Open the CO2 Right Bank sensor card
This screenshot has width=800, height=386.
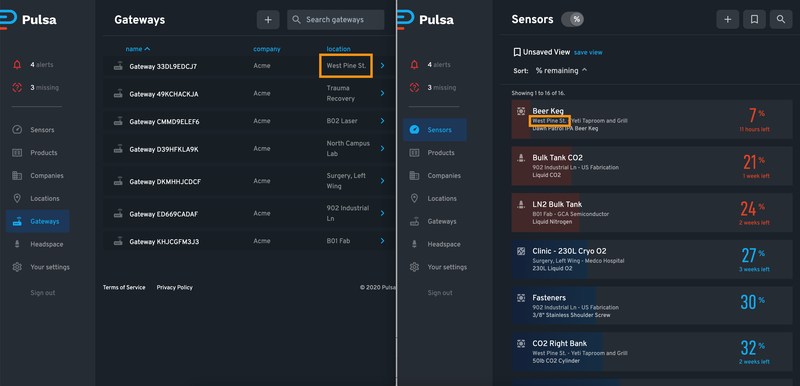(652, 352)
